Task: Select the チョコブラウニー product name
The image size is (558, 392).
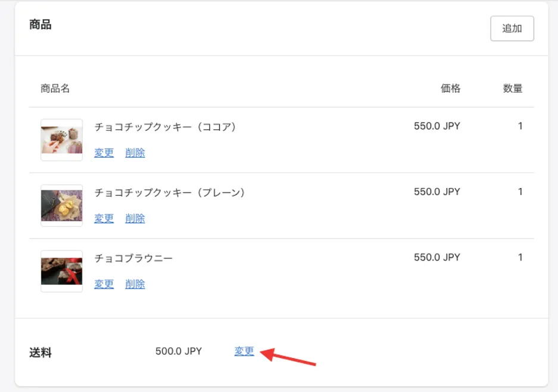Action: coord(133,258)
